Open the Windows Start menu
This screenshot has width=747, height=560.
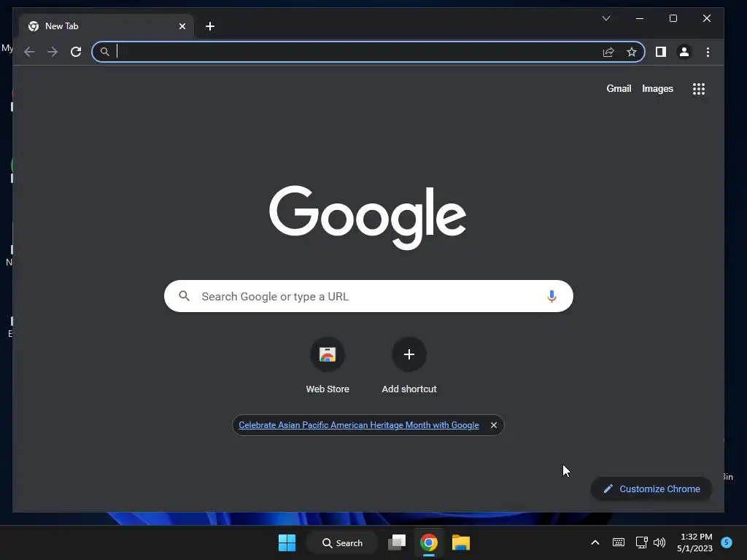[287, 542]
